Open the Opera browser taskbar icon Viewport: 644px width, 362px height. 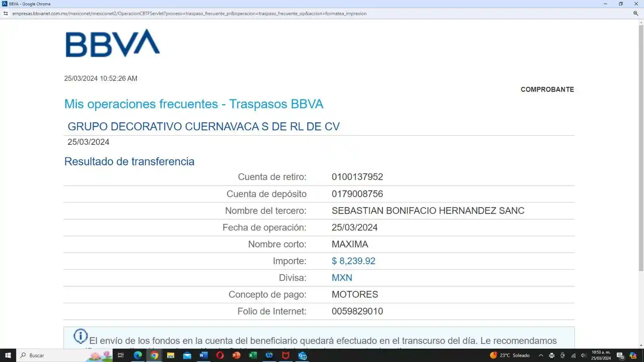click(220, 355)
